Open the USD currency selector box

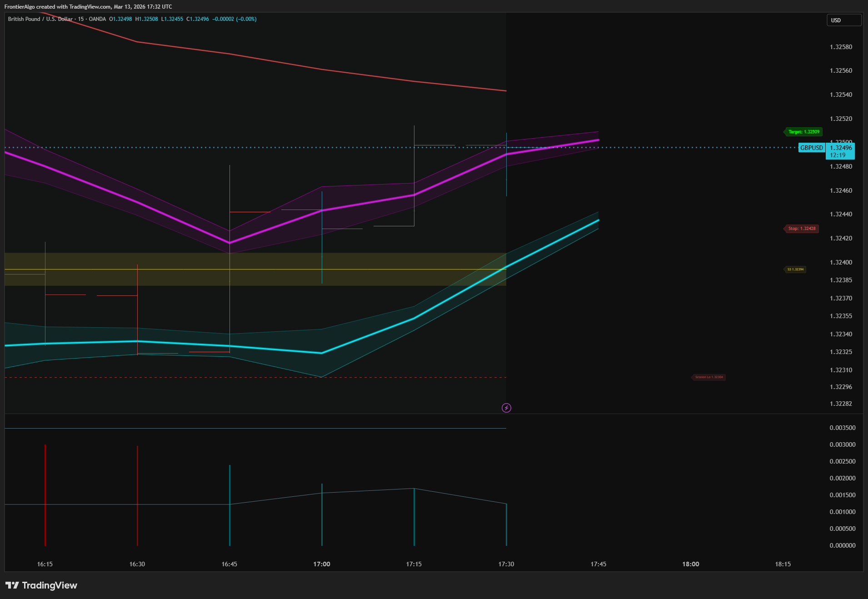pyautogui.click(x=843, y=20)
